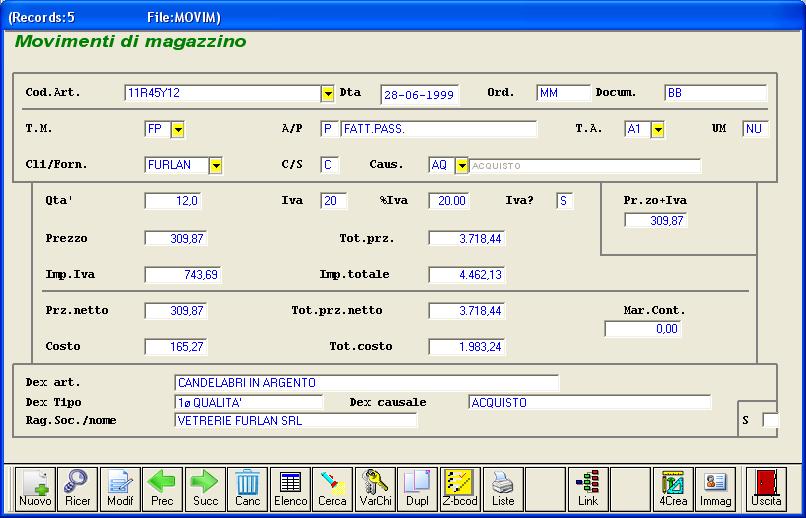Click the small S field at bottom right
The image size is (806, 518).
pyautogui.click(x=770, y=420)
